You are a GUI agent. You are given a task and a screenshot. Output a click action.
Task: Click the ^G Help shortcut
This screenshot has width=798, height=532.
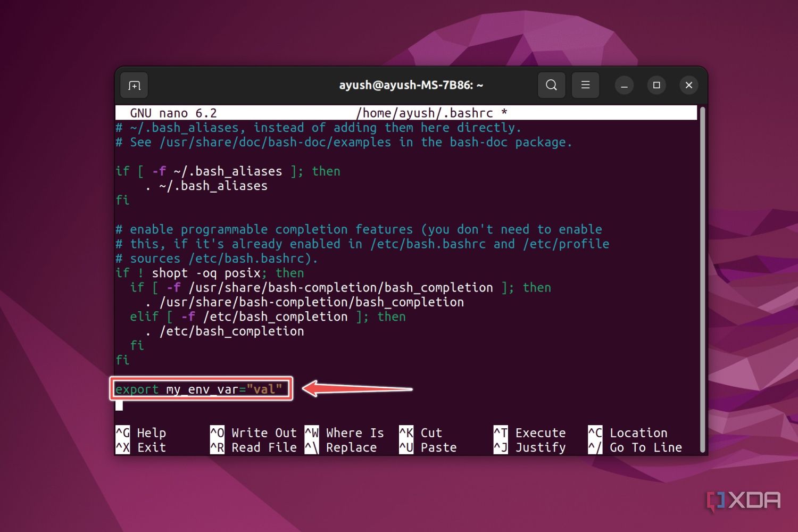click(141, 433)
